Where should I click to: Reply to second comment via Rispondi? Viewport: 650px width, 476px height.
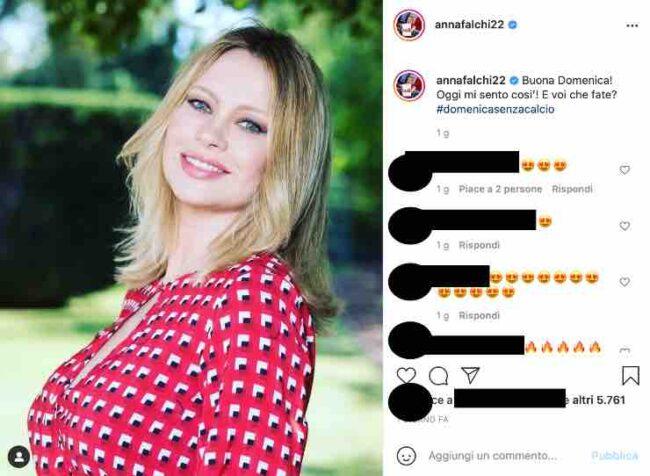479,245
